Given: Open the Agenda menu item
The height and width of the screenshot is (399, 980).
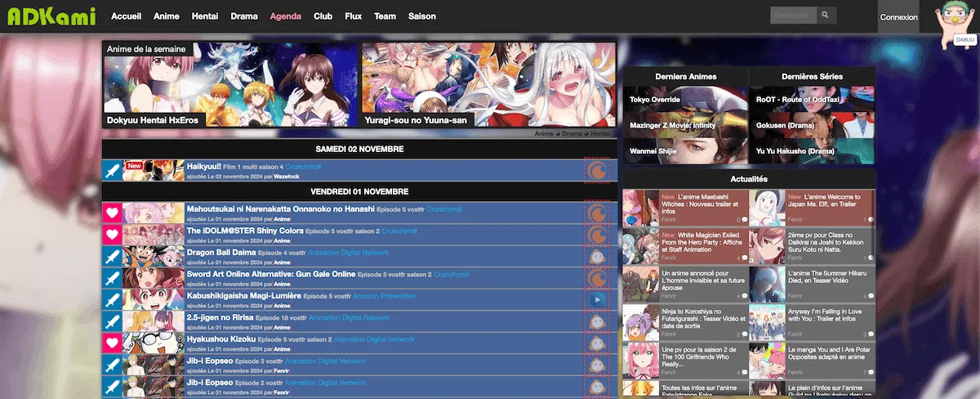Looking at the screenshot, I should 285,16.
